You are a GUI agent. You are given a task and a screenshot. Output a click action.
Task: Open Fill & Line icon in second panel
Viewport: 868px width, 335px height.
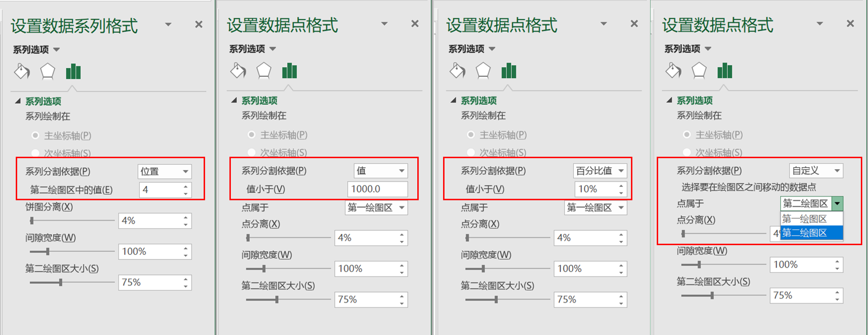click(238, 71)
